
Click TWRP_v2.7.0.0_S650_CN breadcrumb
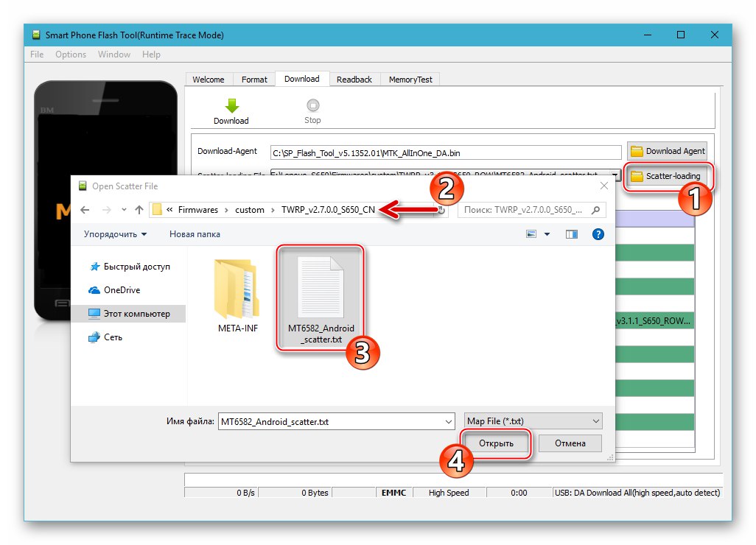click(x=328, y=210)
